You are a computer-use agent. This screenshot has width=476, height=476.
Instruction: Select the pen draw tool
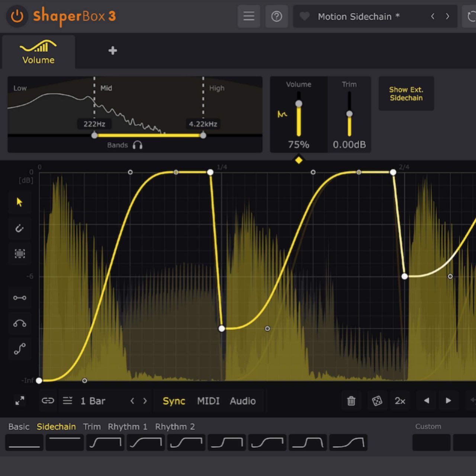pos(20,228)
